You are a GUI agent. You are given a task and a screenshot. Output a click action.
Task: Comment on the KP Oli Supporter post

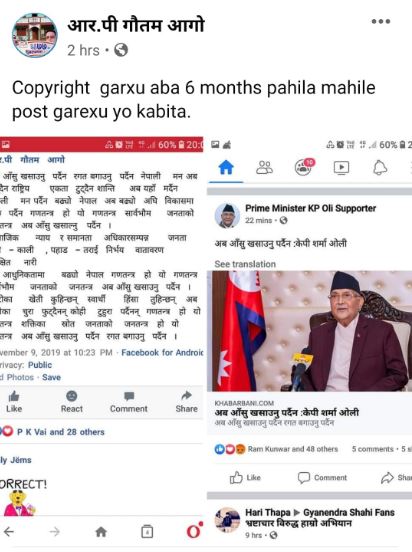coord(322,478)
